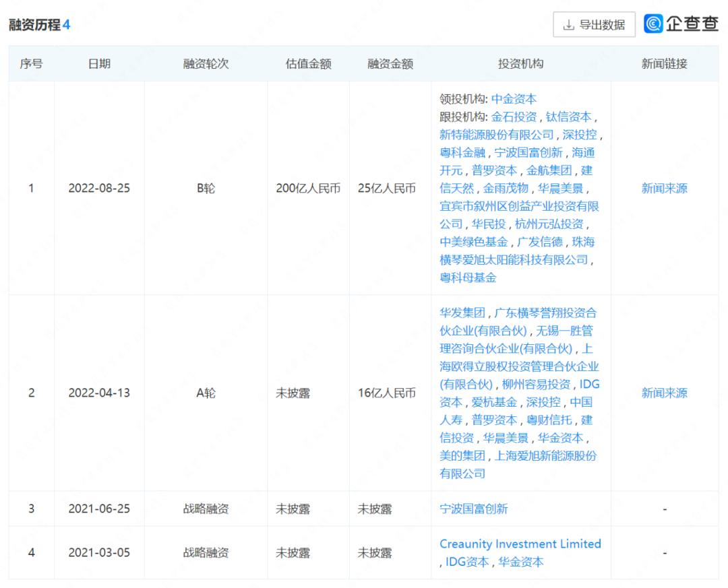Click 宁波国富创新 in the 2021-06-25 row
The height and width of the screenshot is (588, 728).
[x=474, y=509]
